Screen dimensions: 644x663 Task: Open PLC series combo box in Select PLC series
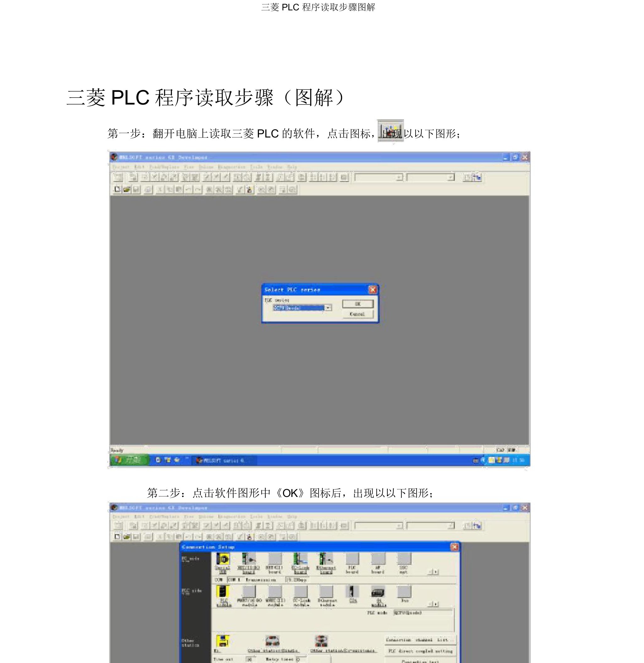[302, 308]
